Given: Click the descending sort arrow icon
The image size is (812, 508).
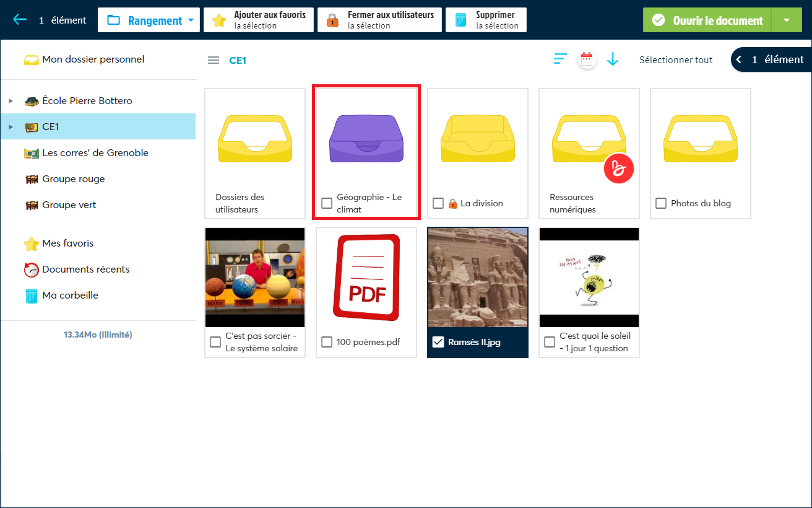Looking at the screenshot, I should [x=613, y=59].
